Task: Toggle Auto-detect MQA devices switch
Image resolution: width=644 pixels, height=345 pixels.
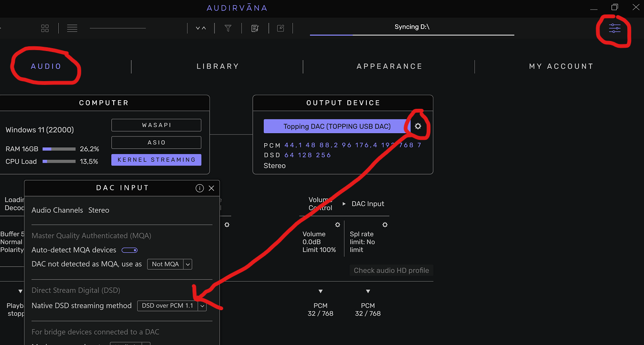Action: click(x=129, y=250)
